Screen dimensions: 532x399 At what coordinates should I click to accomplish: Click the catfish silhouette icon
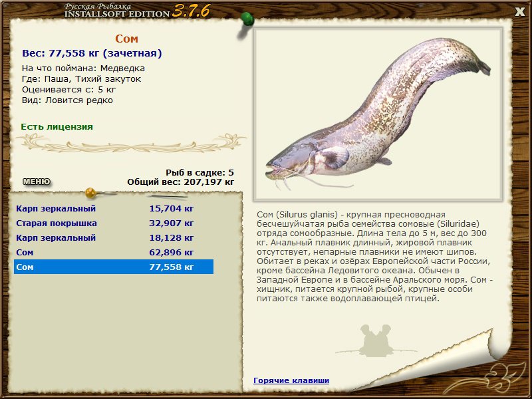(x=376, y=340)
